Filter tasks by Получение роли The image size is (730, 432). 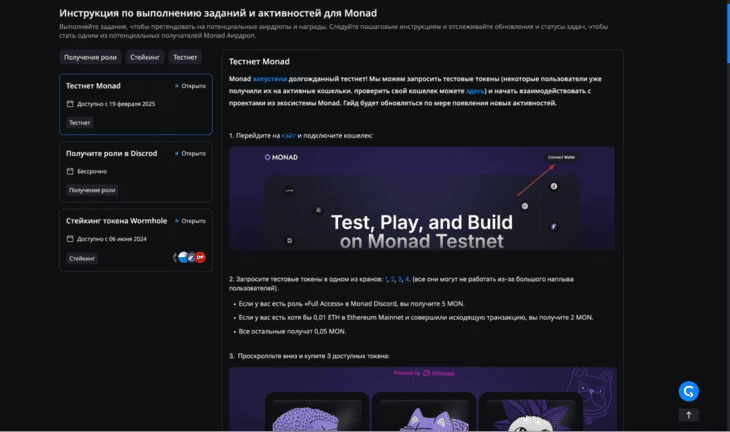coord(90,57)
